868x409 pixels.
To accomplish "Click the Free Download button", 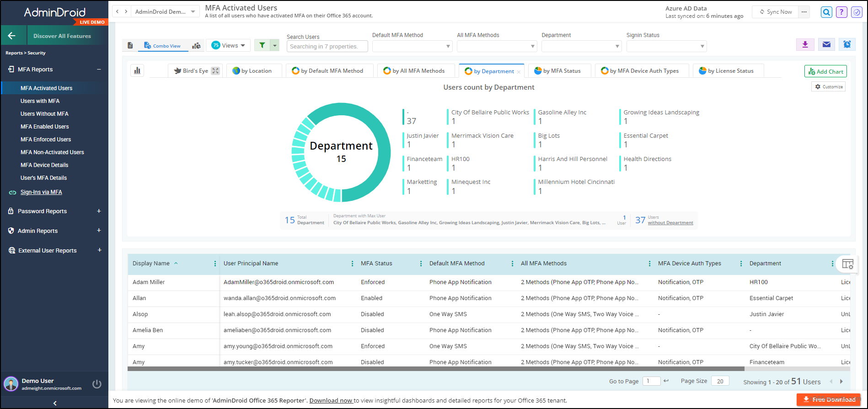I will click(829, 399).
